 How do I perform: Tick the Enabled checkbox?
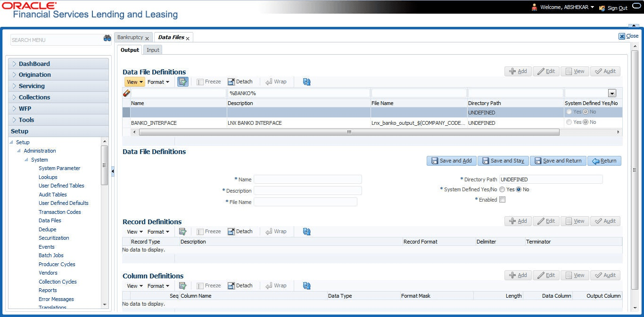(502, 200)
